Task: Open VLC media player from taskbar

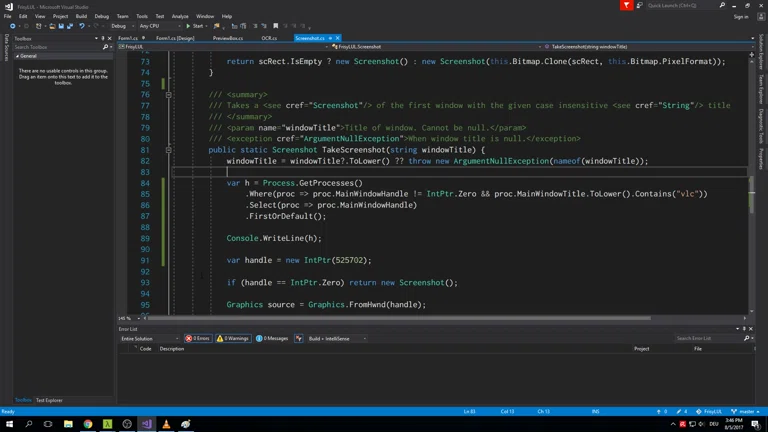Action: click(166, 424)
